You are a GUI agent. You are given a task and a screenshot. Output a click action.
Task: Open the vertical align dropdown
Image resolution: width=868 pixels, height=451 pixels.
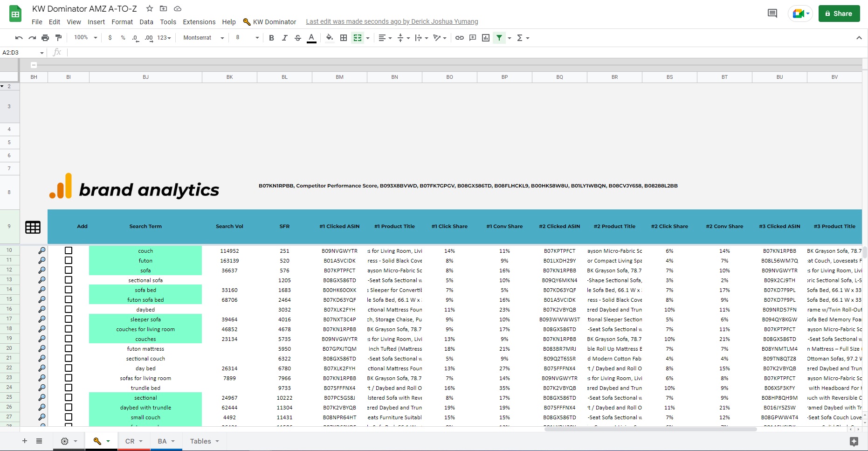(403, 38)
